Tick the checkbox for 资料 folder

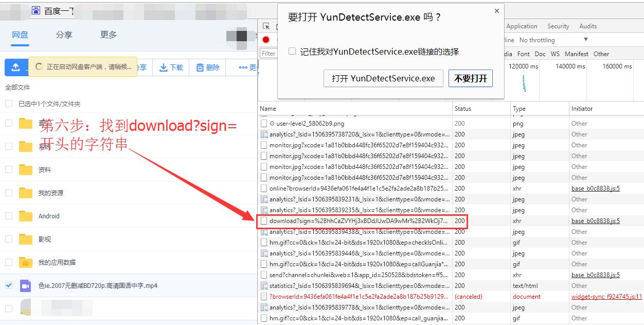pos(9,169)
